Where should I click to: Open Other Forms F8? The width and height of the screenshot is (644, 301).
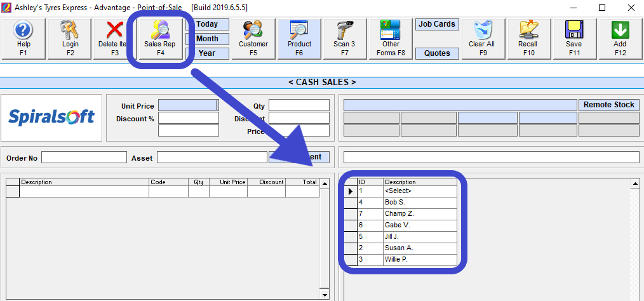tap(391, 39)
